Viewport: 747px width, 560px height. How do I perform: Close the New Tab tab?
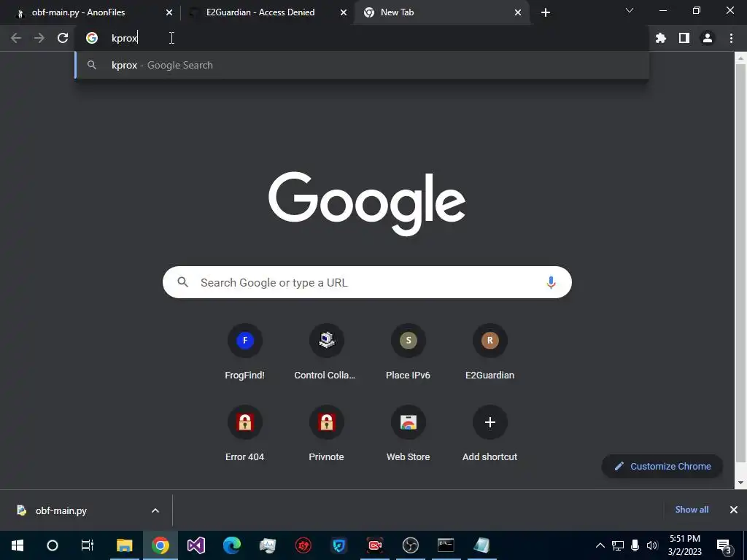click(x=518, y=13)
